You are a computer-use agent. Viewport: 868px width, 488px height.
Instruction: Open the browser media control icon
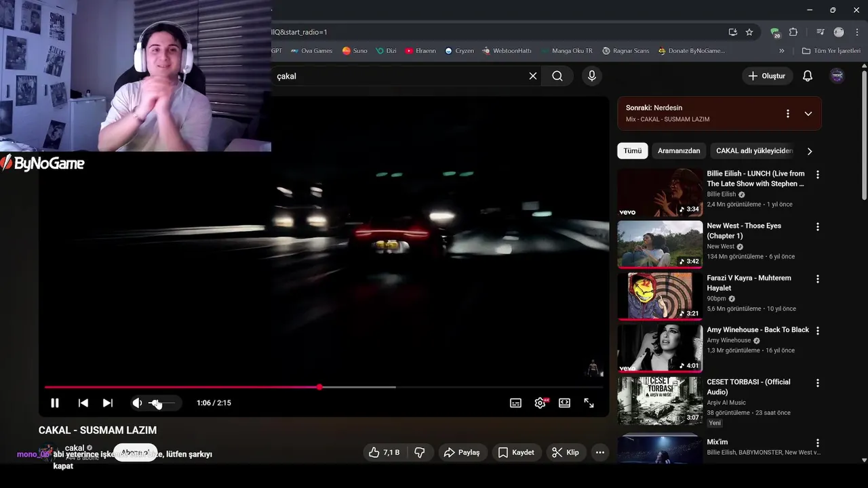pyautogui.click(x=821, y=32)
